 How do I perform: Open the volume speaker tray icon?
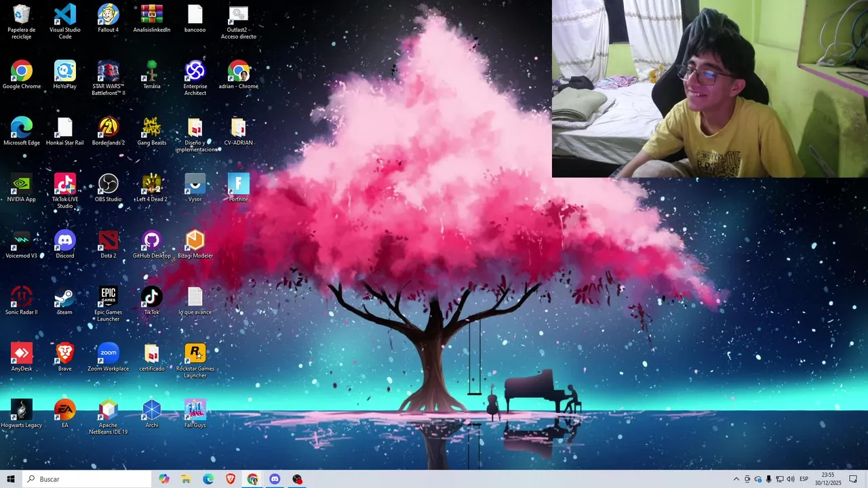coord(791,479)
